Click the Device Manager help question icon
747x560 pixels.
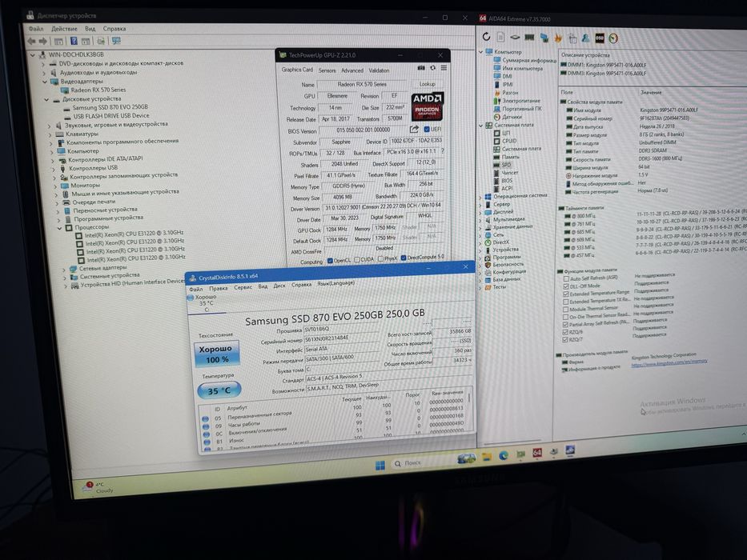[x=74, y=42]
